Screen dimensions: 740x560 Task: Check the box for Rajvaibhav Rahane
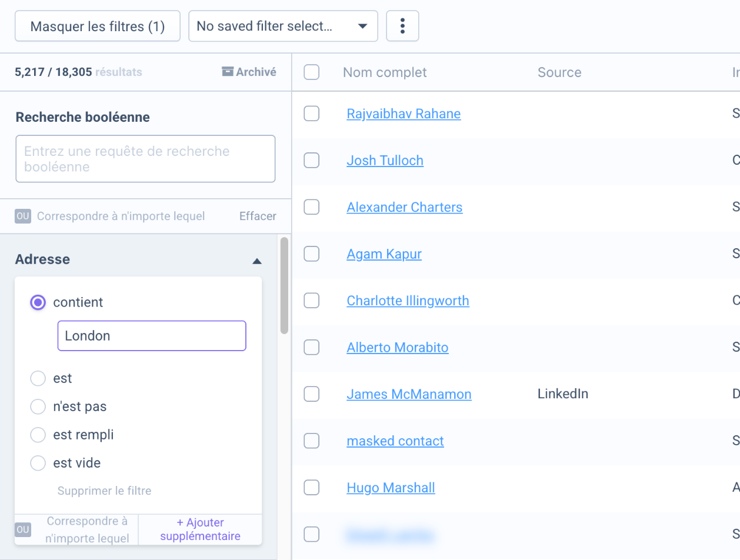point(311,114)
